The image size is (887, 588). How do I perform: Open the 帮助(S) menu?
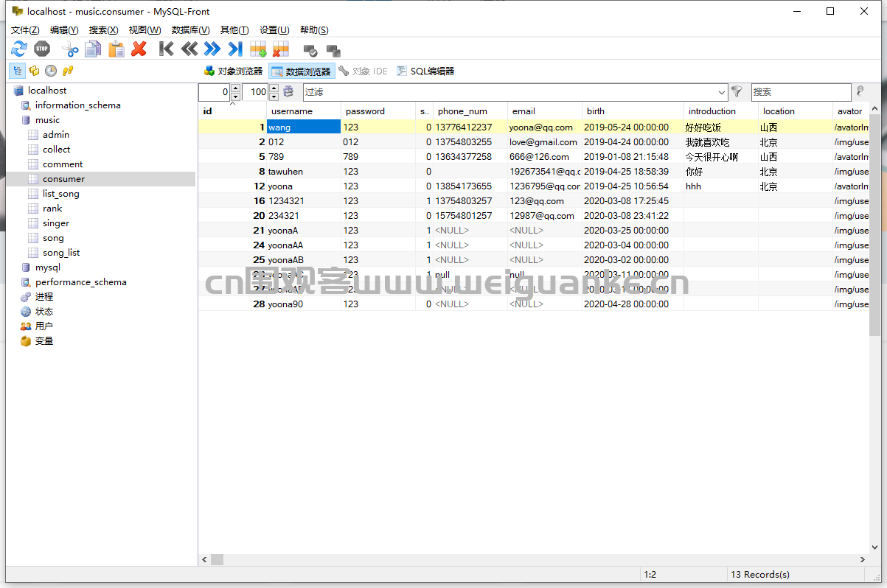[x=314, y=29]
